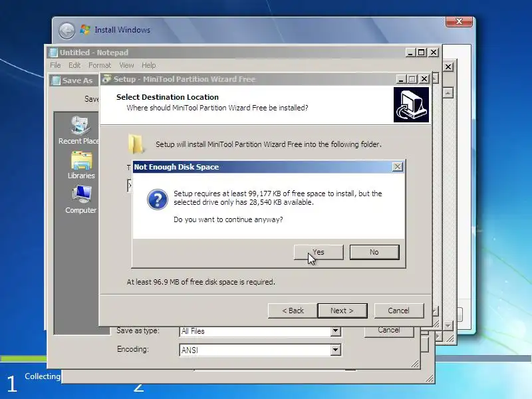Minimize the MiniTool setup window
Screen dimensions: 532x399
(x=402, y=79)
